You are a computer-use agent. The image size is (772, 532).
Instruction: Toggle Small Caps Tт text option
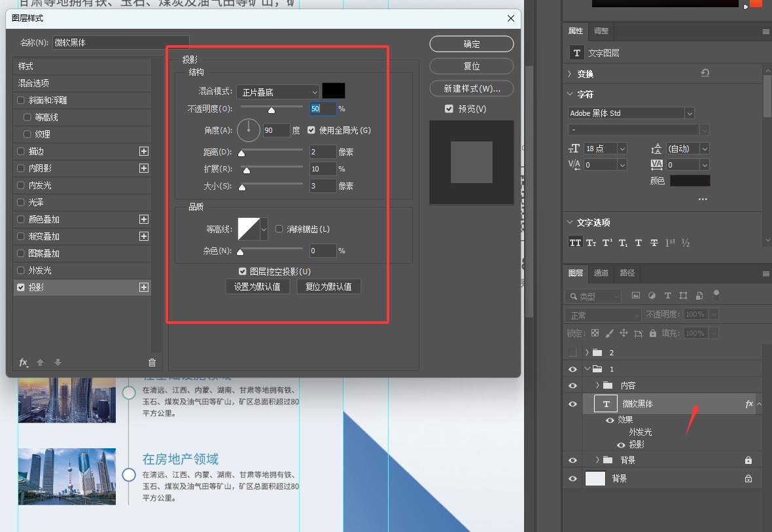click(x=591, y=242)
